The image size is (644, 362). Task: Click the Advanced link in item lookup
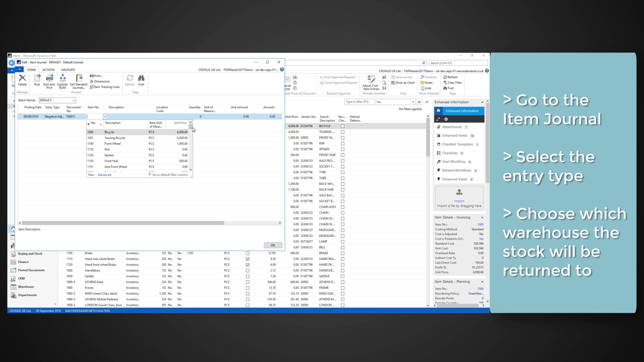tap(104, 175)
